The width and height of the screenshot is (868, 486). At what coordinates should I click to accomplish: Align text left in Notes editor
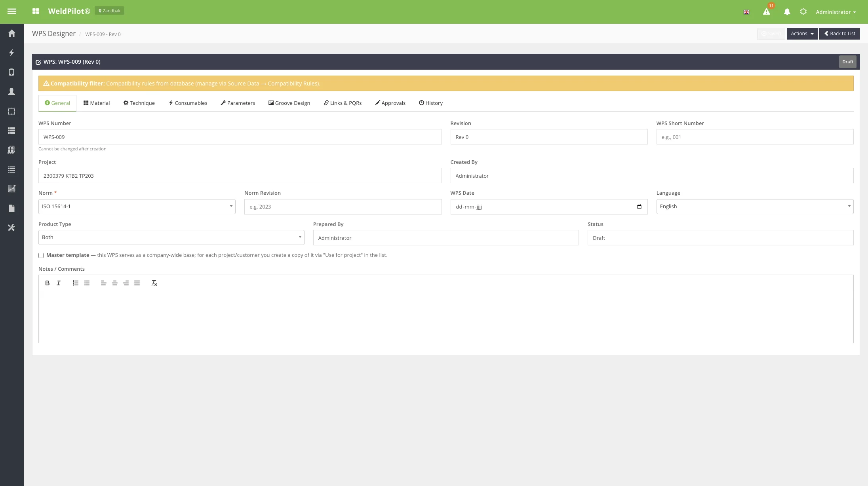103,283
